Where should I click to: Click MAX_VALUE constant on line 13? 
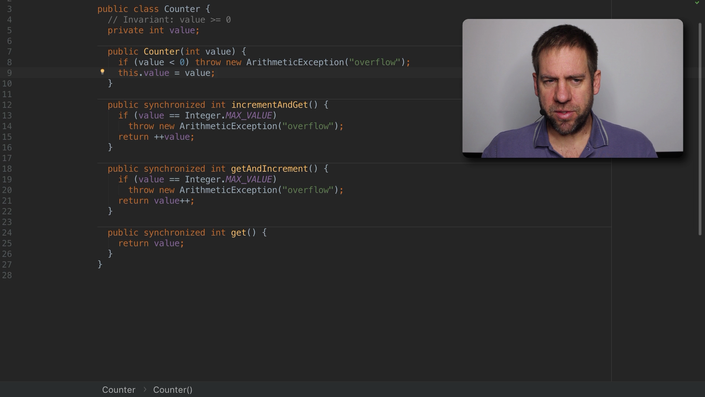(x=249, y=116)
